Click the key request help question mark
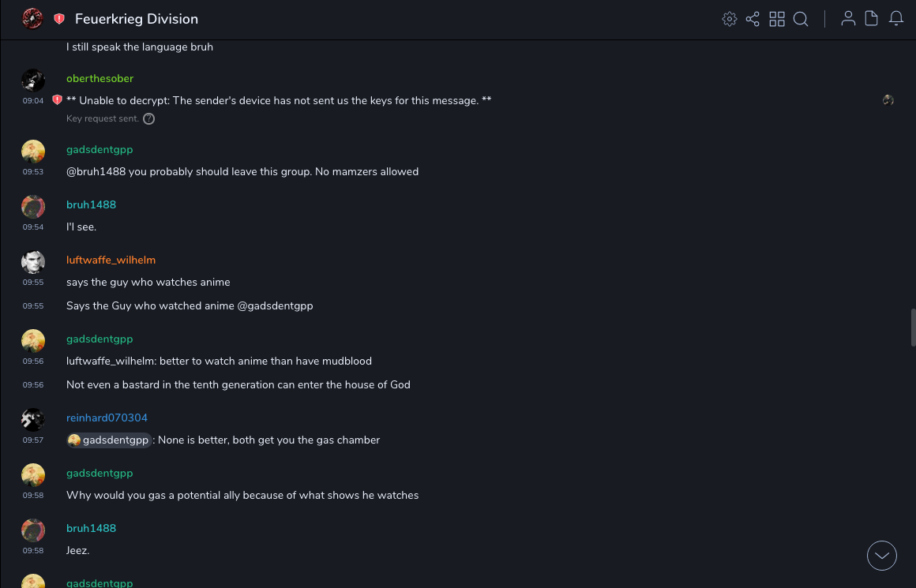 pyautogui.click(x=148, y=118)
